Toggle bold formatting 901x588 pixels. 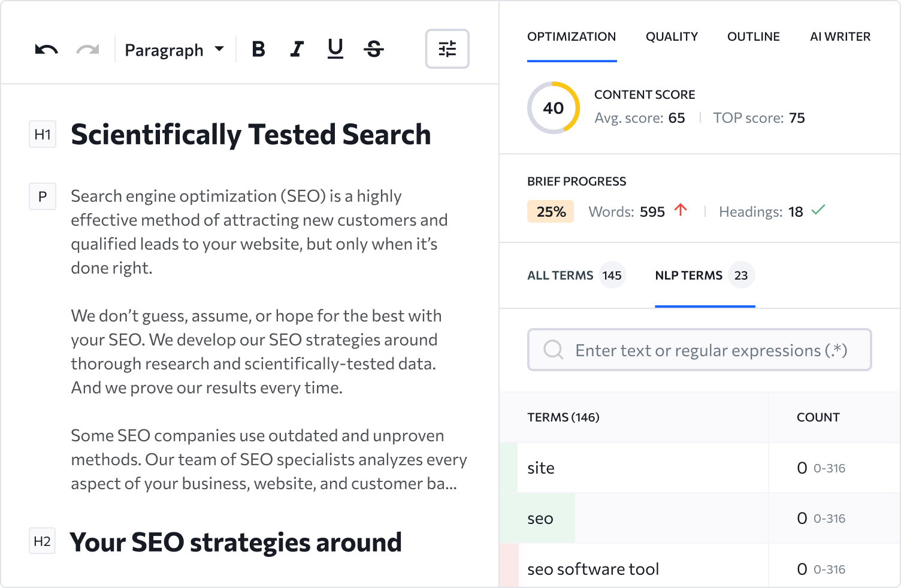coord(258,49)
